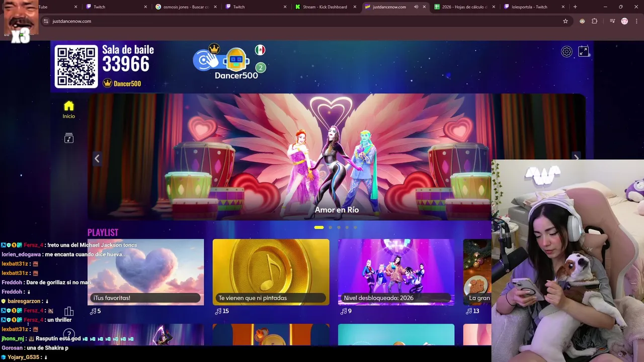Viewport: 644px width, 362px height.
Task: Bookmark this page with the star icon
Action: coord(566,21)
